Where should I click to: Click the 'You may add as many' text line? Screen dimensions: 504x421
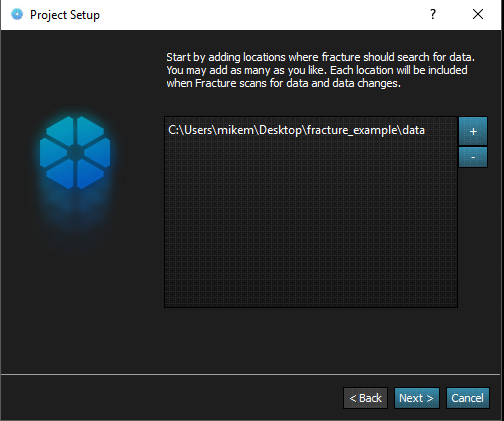tap(317, 70)
